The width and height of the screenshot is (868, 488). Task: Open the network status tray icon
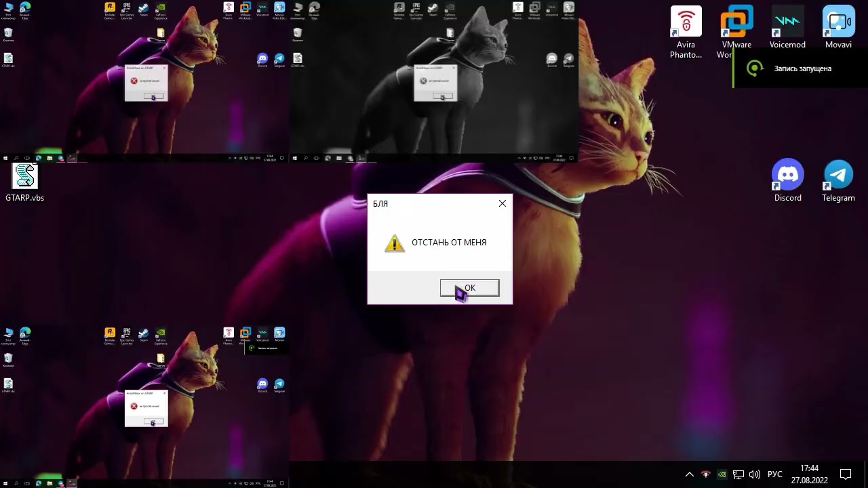point(738,474)
